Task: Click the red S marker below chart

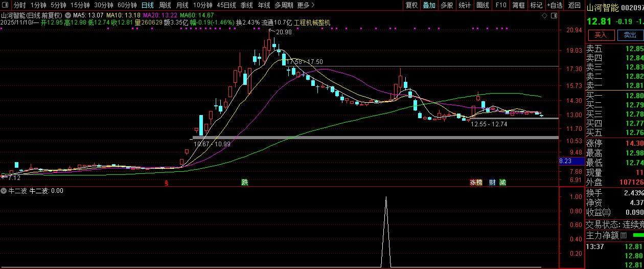Action: click(166, 183)
